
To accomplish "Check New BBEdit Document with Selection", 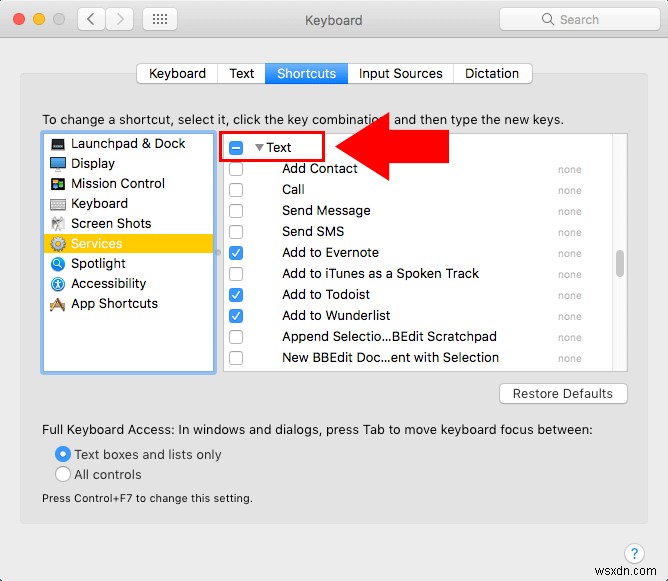I will pyautogui.click(x=236, y=358).
